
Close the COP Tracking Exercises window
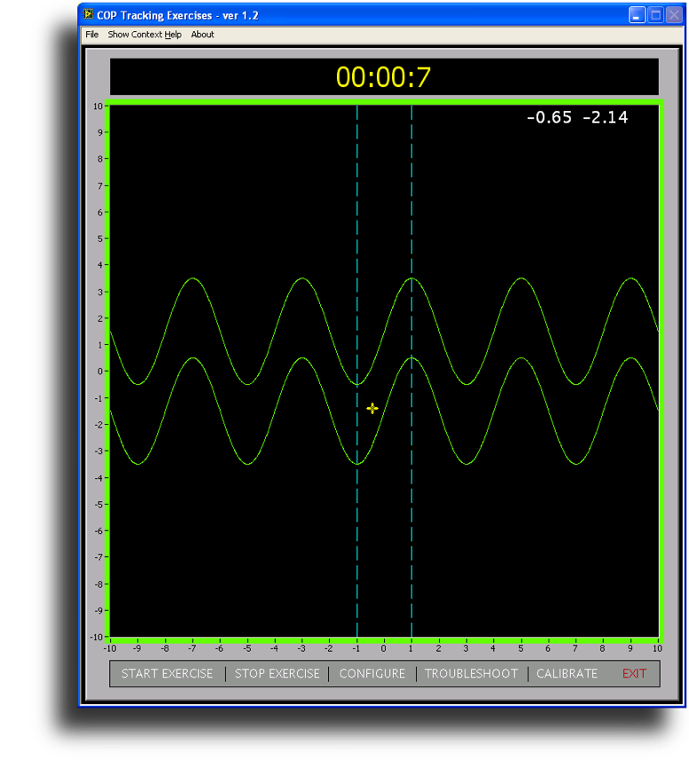click(x=674, y=15)
